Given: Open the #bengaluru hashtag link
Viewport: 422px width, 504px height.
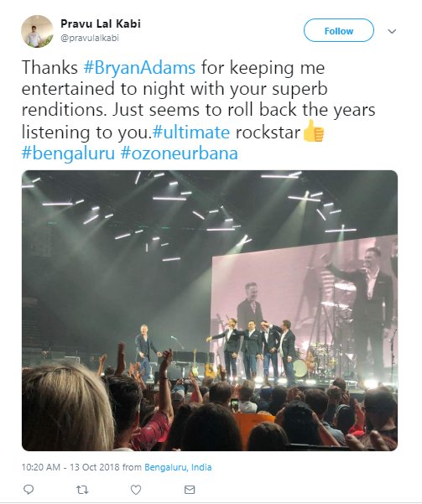Looking at the screenshot, I should tap(68, 153).
